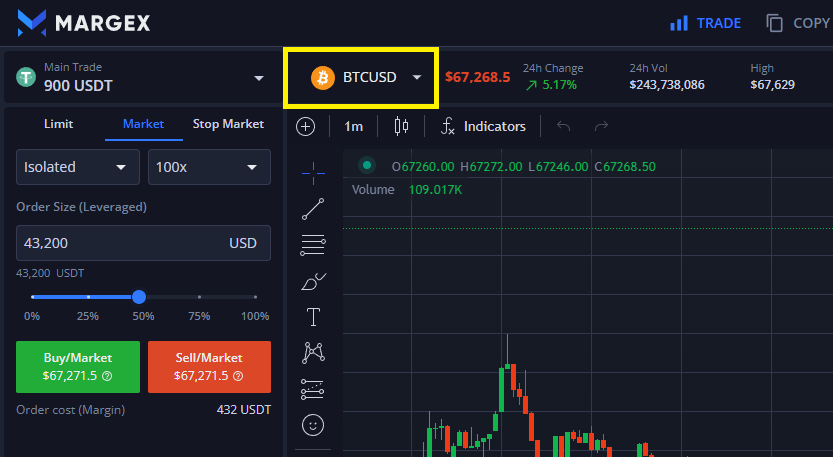Click the add symbol compare icon

point(306,126)
